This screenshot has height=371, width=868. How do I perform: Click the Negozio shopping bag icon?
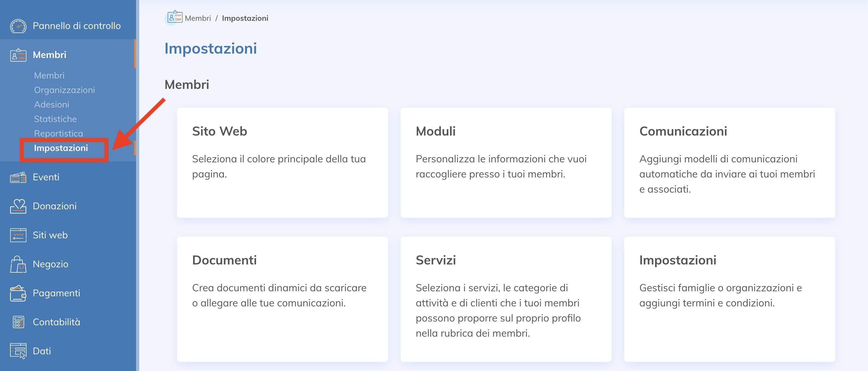[x=18, y=264]
